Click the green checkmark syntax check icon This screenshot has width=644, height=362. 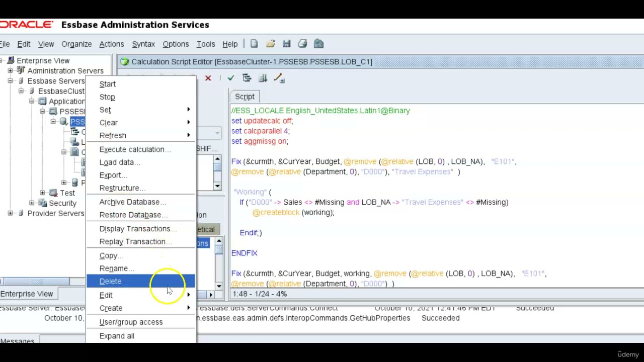[x=230, y=78]
